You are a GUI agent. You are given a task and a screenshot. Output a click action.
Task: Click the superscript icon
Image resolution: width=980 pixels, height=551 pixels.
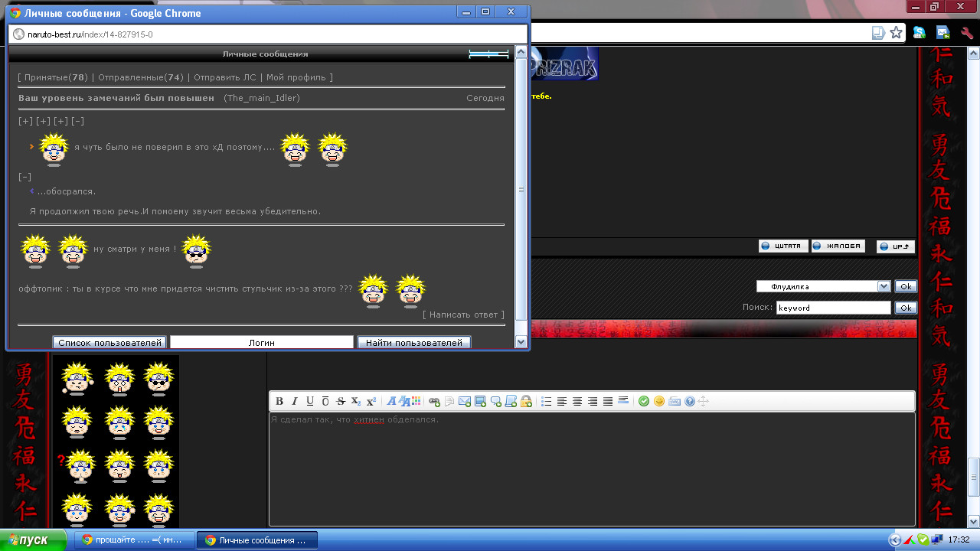point(371,401)
